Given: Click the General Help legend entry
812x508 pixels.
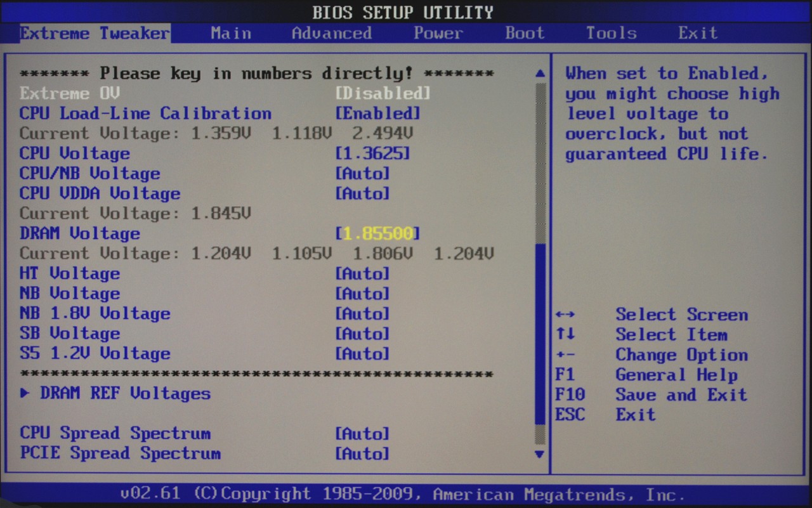Looking at the screenshot, I should pos(676,375).
